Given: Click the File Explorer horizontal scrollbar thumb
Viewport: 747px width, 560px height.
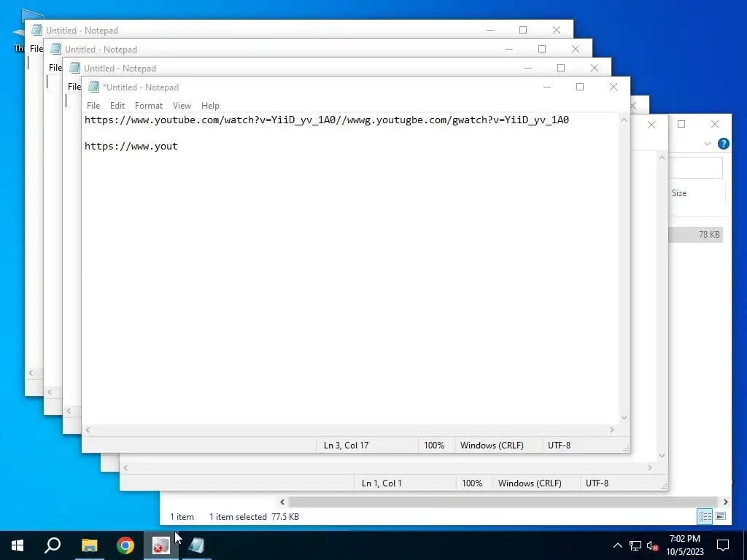Looking at the screenshot, I should pyautogui.click(x=503, y=502).
